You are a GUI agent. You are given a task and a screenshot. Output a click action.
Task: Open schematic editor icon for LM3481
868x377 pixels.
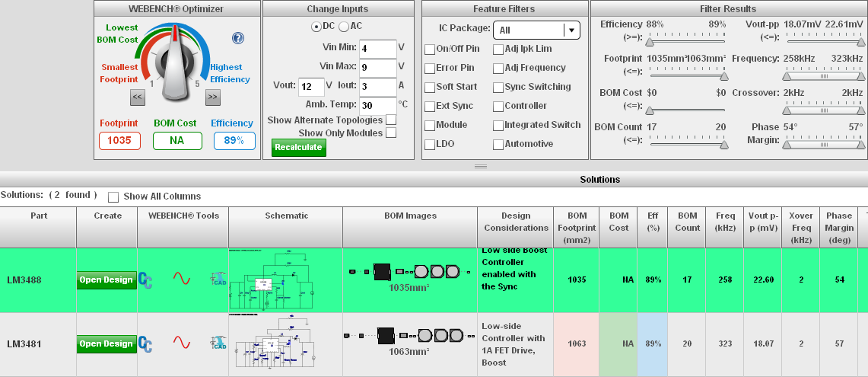[x=145, y=344]
